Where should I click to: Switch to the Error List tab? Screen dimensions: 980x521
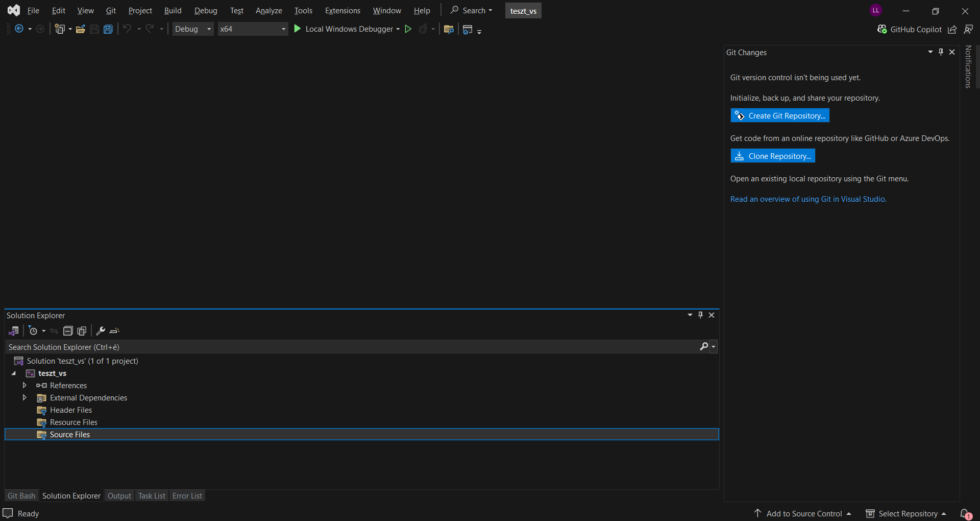(x=187, y=496)
